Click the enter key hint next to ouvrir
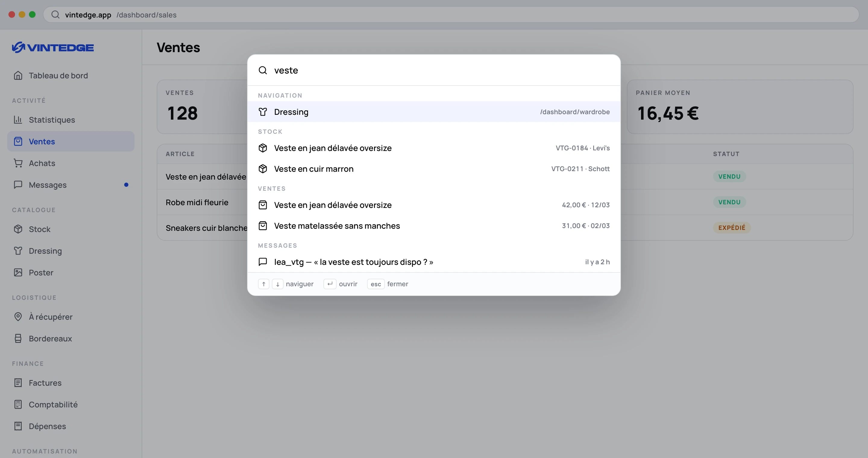 [330, 284]
